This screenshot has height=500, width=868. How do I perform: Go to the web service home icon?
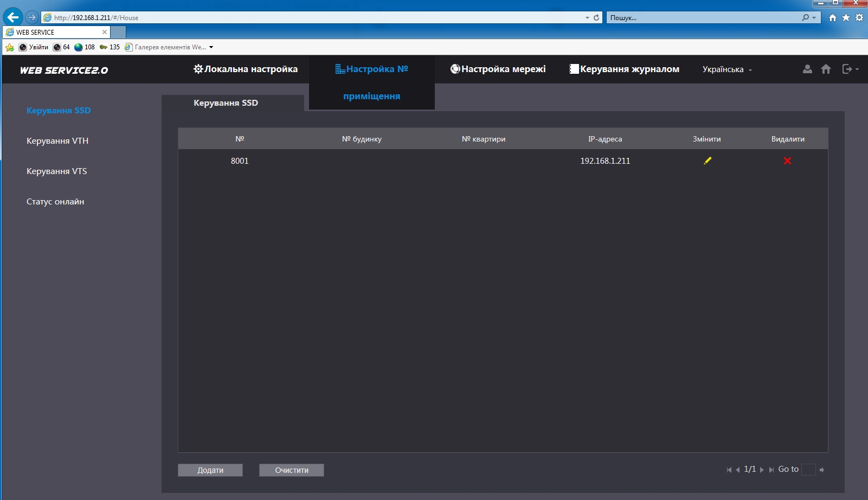click(x=826, y=69)
